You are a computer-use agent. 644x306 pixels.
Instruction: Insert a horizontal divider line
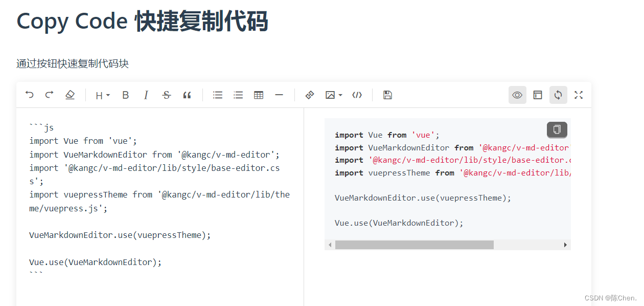tap(279, 95)
